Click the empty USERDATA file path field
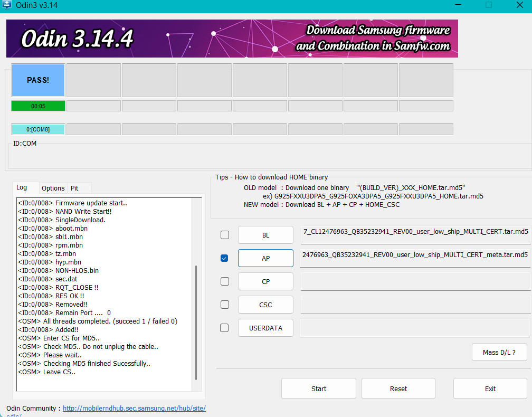Viewport: 532px width, 417px height. click(416, 328)
